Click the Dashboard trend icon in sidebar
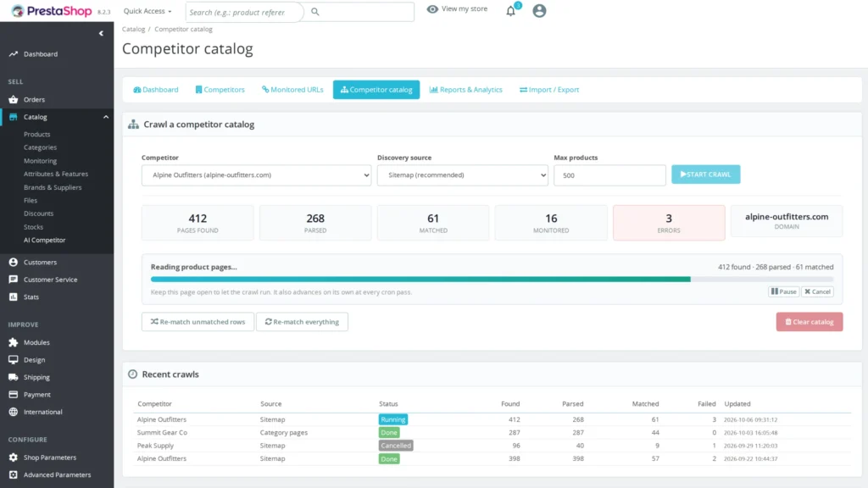868x488 pixels. (x=14, y=53)
